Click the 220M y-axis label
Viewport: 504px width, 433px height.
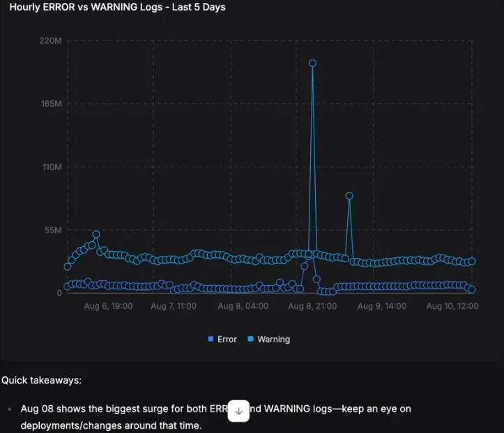click(50, 41)
